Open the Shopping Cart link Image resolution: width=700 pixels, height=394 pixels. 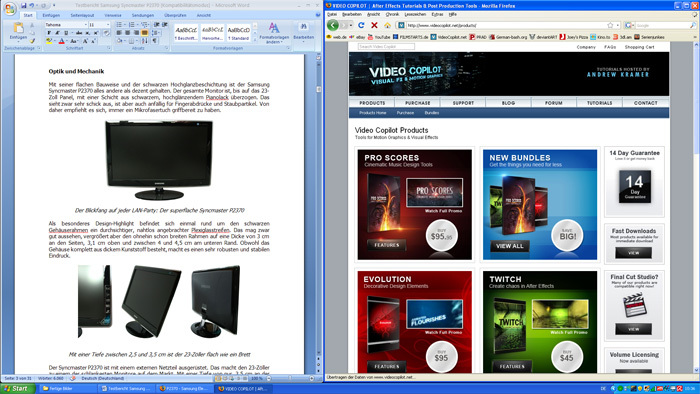pyautogui.click(x=639, y=47)
